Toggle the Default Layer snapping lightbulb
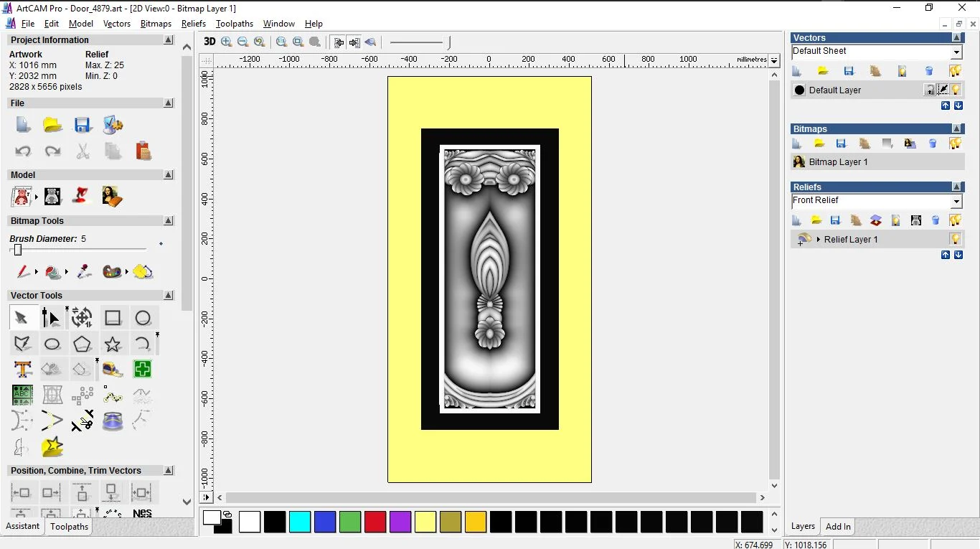The height and width of the screenshot is (549, 980). tap(956, 90)
